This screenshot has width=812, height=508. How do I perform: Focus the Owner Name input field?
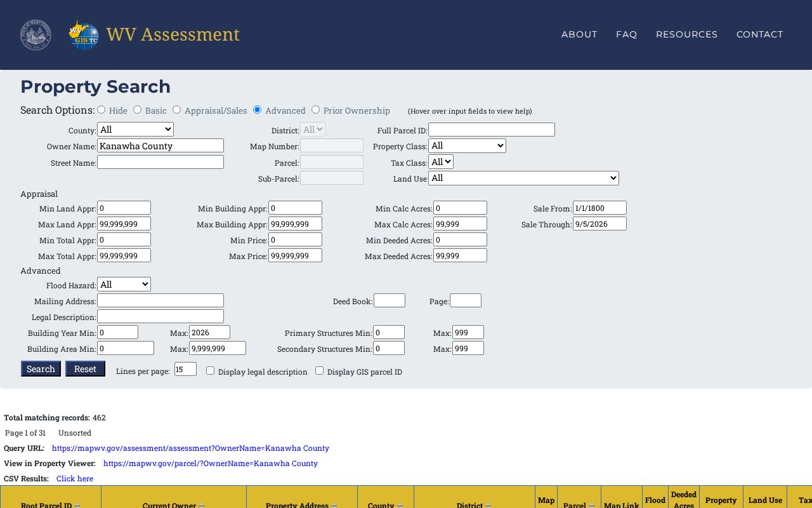coord(160,145)
